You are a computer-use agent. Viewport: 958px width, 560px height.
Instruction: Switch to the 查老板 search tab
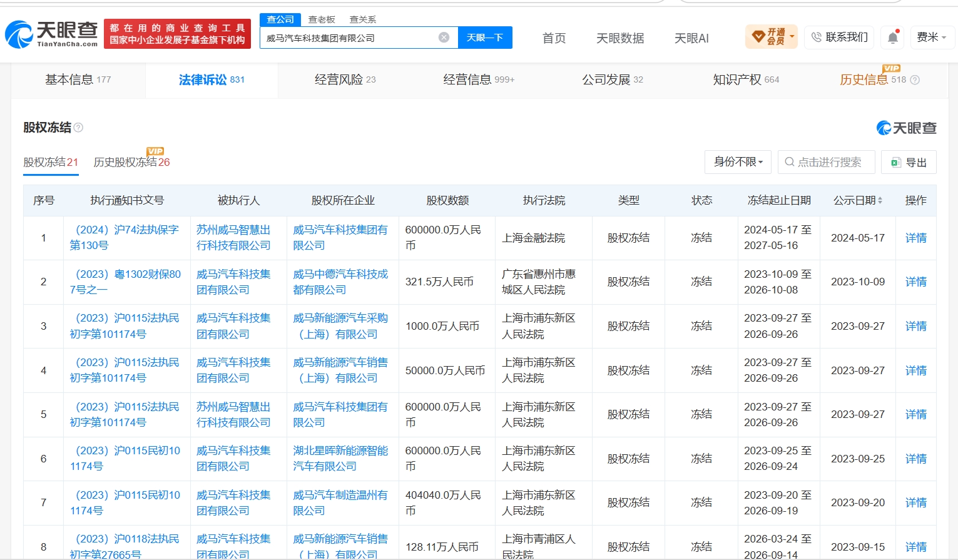322,19
